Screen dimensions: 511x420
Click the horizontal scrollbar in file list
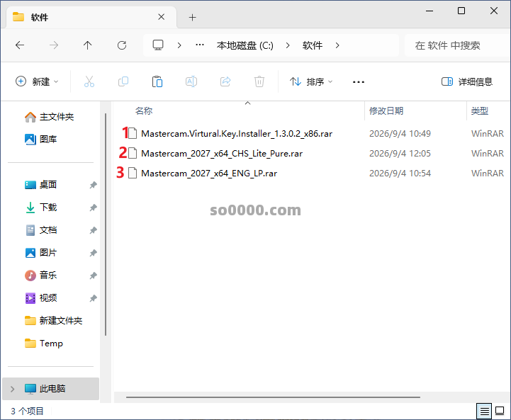pos(273,397)
